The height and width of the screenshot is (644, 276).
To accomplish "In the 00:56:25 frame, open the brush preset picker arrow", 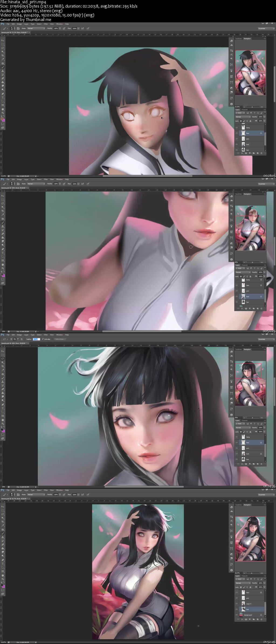I will tap(14, 184).
